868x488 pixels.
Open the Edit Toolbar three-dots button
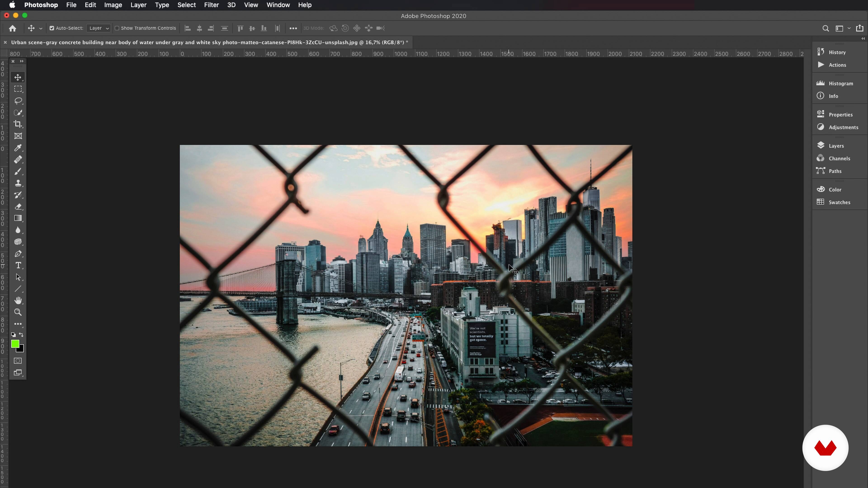pyautogui.click(x=18, y=324)
